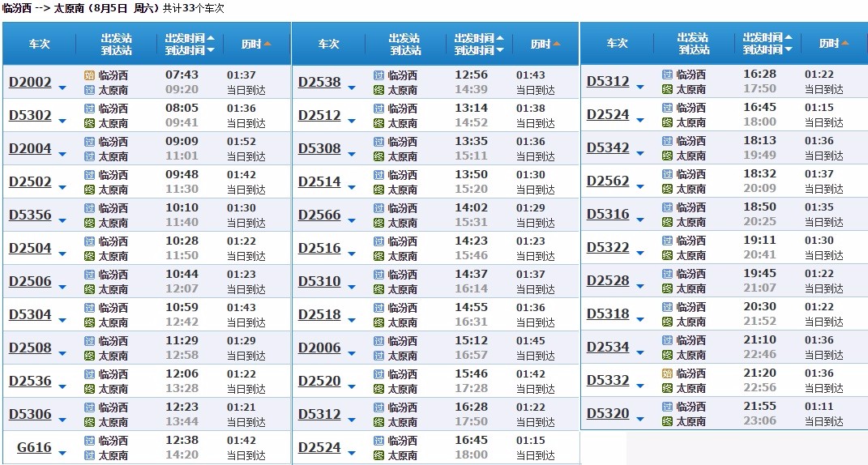Image resolution: width=868 pixels, height=465 pixels.
Task: Click the 过 icon beside 临汾西 in D2506 row
Action: coord(90,275)
